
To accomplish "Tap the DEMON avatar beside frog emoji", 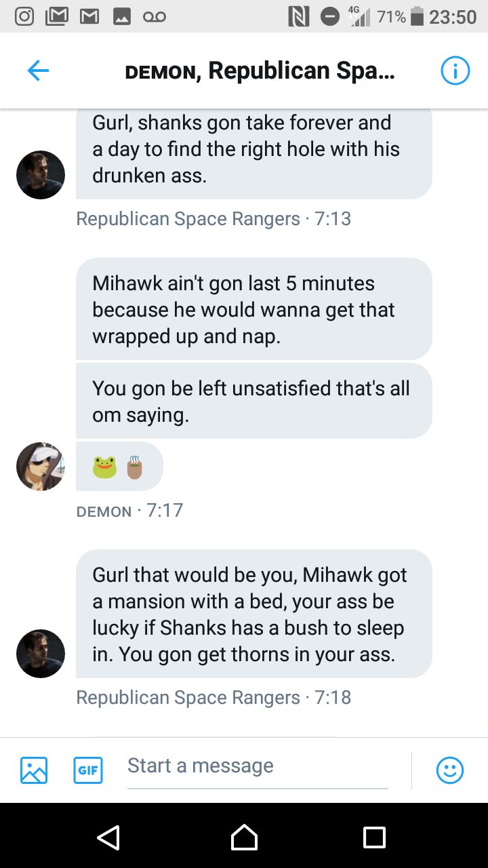I will point(41,467).
